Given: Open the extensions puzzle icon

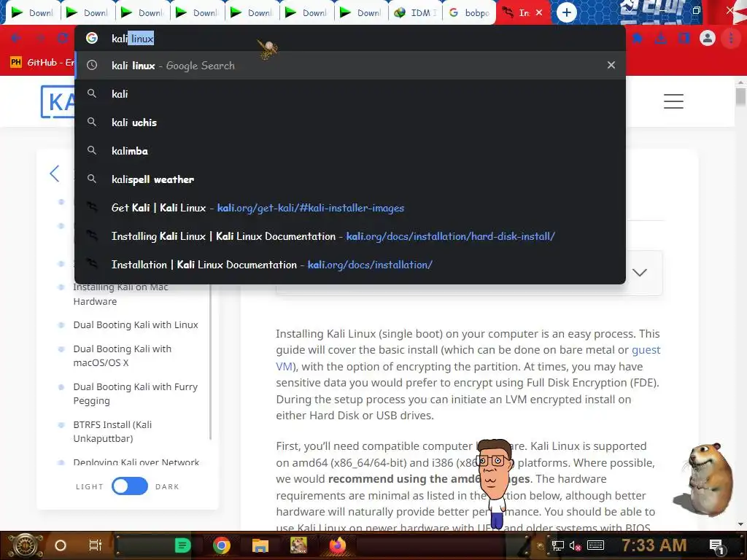Looking at the screenshot, I should (x=637, y=38).
